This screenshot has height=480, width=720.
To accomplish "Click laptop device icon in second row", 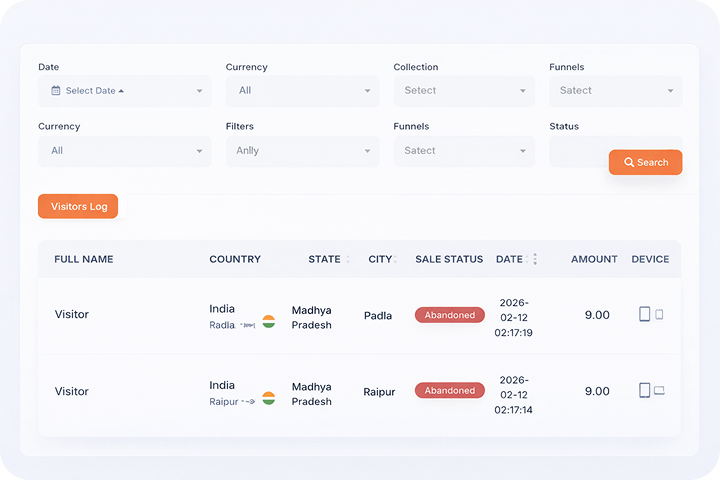I will [659, 391].
